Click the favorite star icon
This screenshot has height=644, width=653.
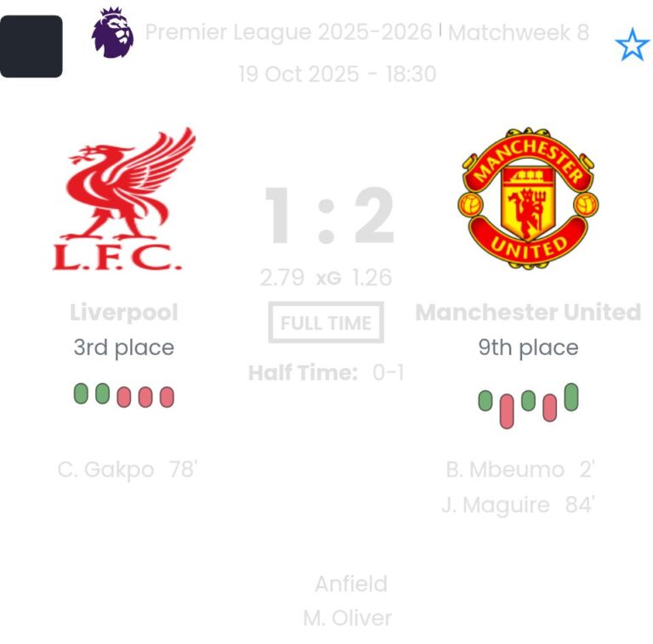click(632, 45)
